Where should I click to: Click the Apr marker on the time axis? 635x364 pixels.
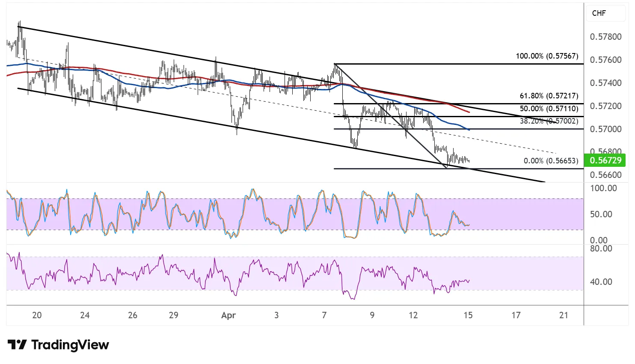[228, 315]
